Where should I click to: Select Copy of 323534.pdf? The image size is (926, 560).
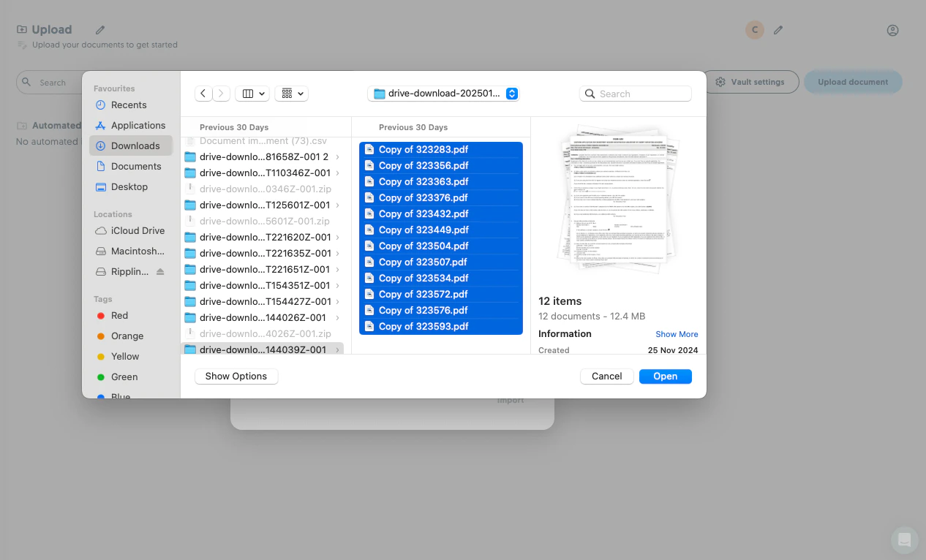point(441,278)
